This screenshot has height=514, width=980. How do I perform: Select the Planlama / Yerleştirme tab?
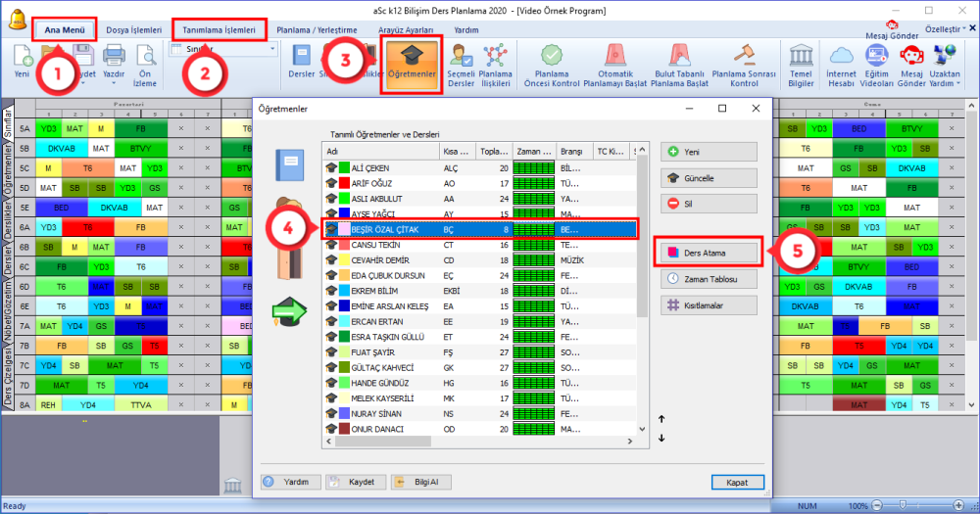point(317,30)
